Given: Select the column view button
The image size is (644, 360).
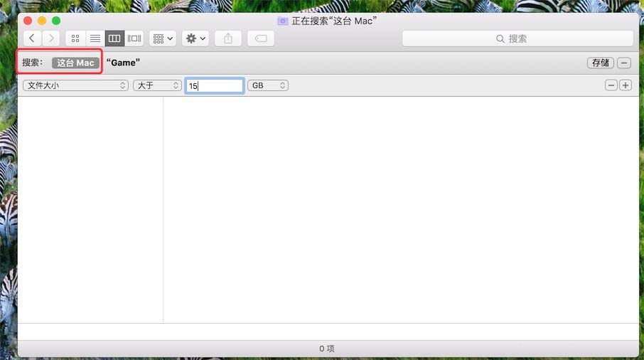Looking at the screenshot, I should point(114,38).
